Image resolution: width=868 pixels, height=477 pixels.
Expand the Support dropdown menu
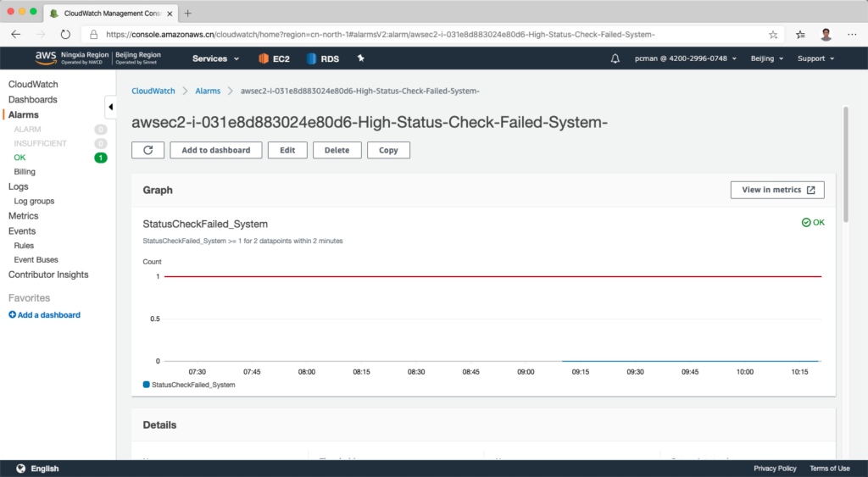[x=815, y=58]
